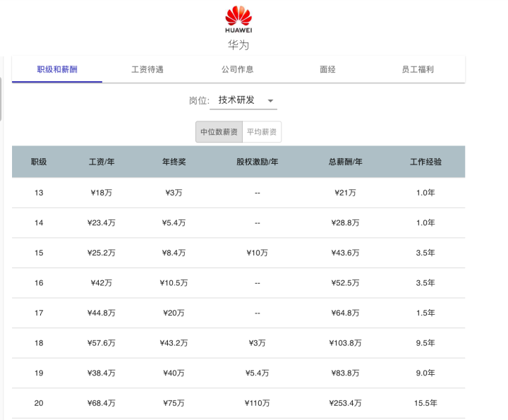This screenshot has height=420, width=508.
Task: Select level 15 row cell
Action: (x=39, y=253)
